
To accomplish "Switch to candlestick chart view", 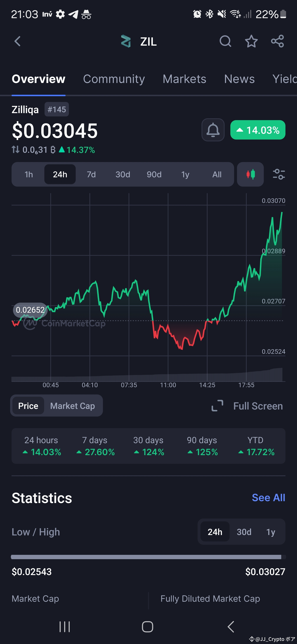I will pos(250,174).
